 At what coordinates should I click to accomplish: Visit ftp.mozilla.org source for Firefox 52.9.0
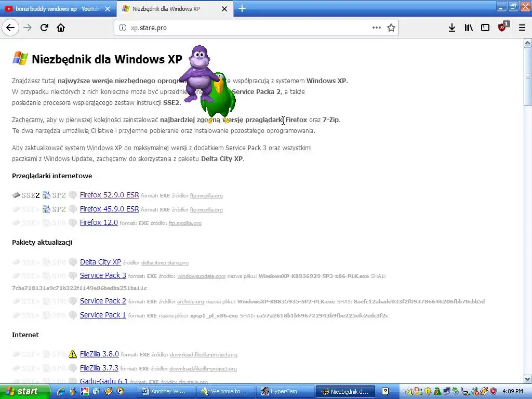coord(206,196)
